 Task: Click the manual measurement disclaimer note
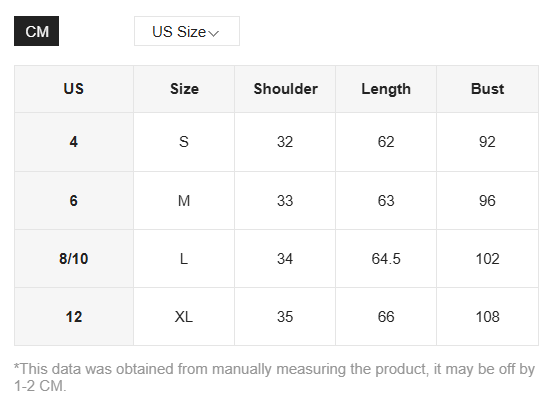click(274, 377)
